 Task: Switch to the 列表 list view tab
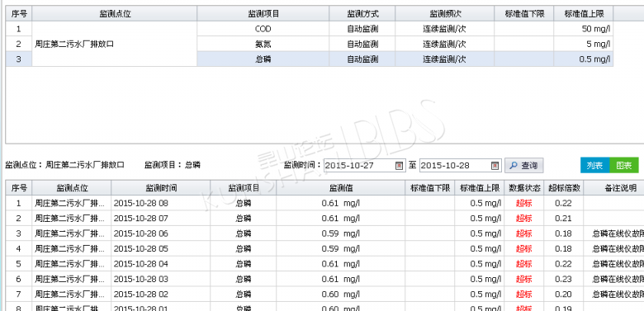tap(594, 165)
